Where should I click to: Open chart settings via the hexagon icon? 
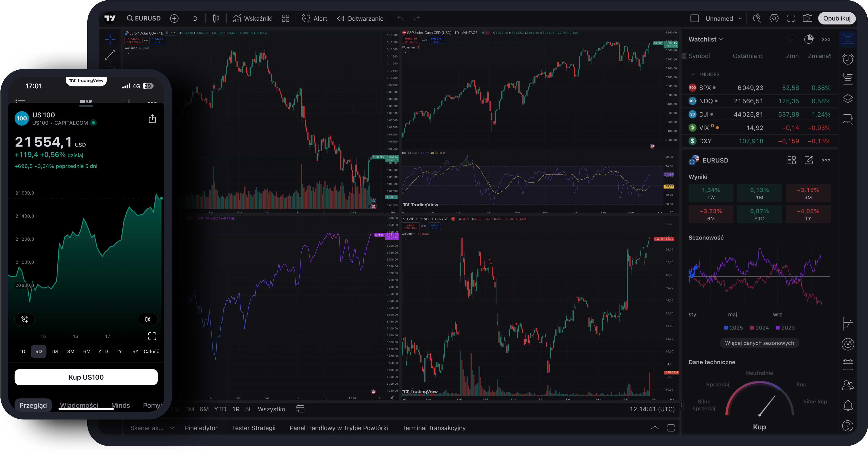774,18
